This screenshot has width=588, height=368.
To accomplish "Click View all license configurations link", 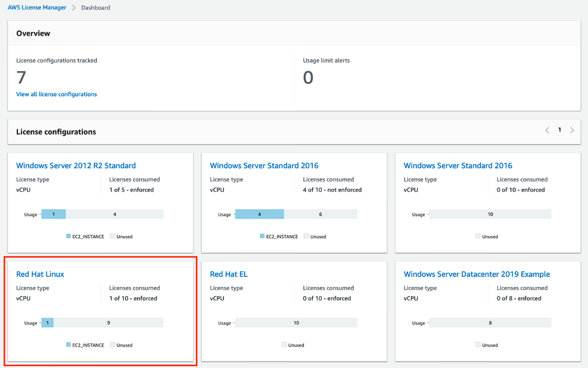I will (56, 94).
